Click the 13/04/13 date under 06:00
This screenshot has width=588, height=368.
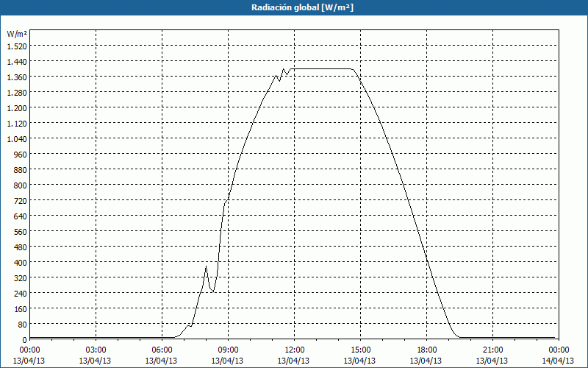pyautogui.click(x=161, y=361)
